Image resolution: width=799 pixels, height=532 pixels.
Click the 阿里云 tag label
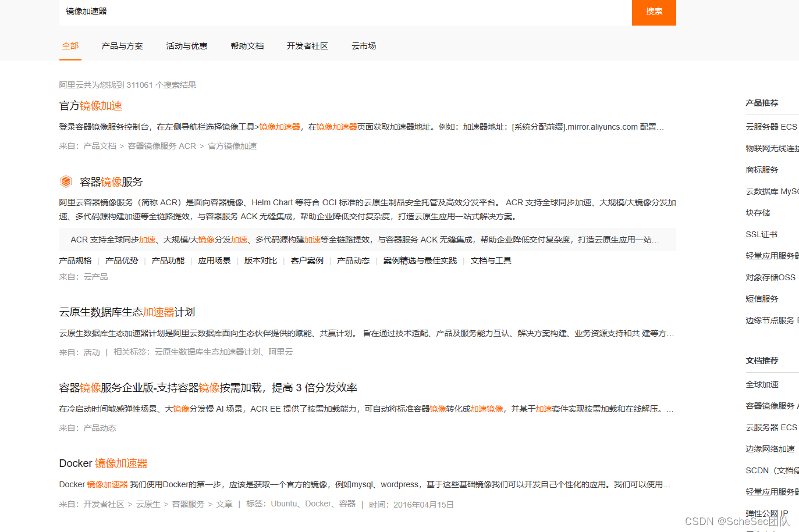click(280, 352)
